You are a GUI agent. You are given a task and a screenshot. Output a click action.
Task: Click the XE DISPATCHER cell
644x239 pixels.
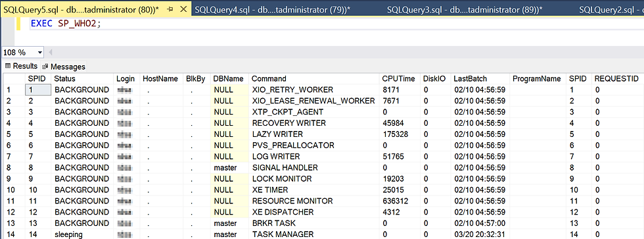(x=314, y=212)
